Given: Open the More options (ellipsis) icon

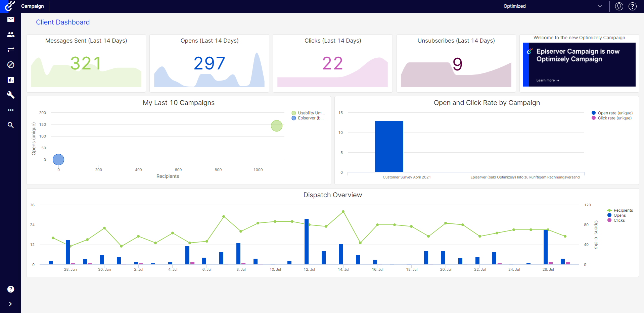Looking at the screenshot, I should [x=11, y=110].
